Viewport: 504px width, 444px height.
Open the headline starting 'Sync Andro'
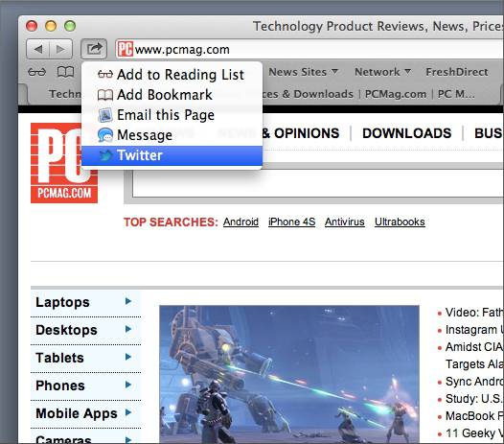click(x=474, y=382)
